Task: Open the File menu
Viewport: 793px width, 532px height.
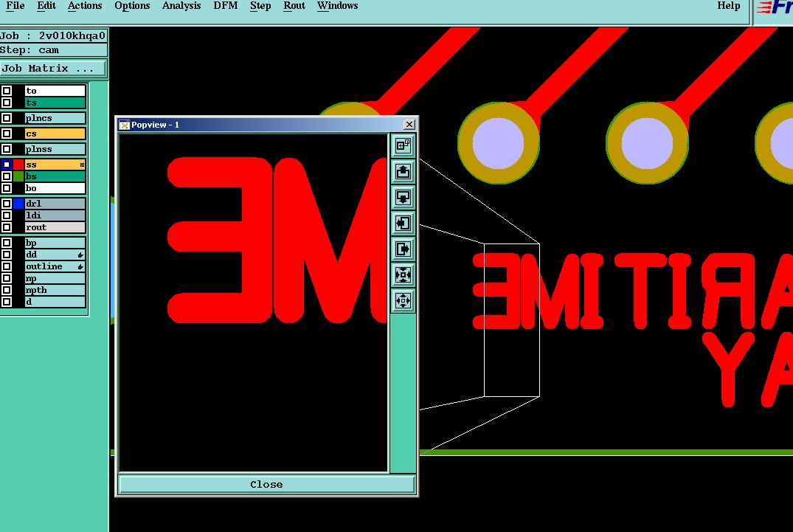Action: pyautogui.click(x=15, y=6)
